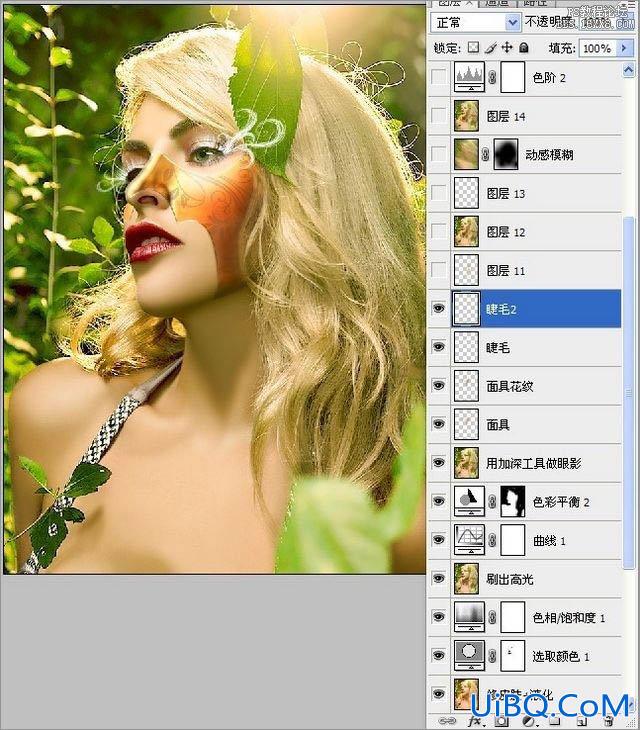Hide the 曲线 1 layer

tap(438, 540)
